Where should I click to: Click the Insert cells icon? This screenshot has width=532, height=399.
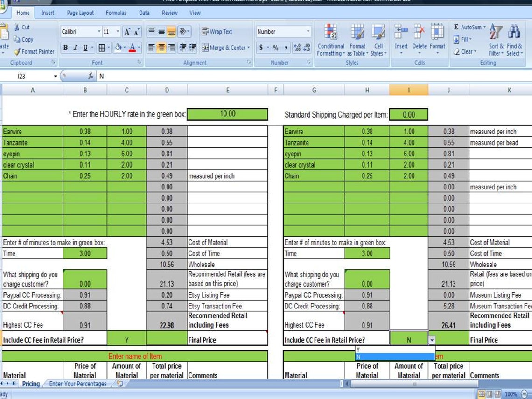[x=401, y=32]
